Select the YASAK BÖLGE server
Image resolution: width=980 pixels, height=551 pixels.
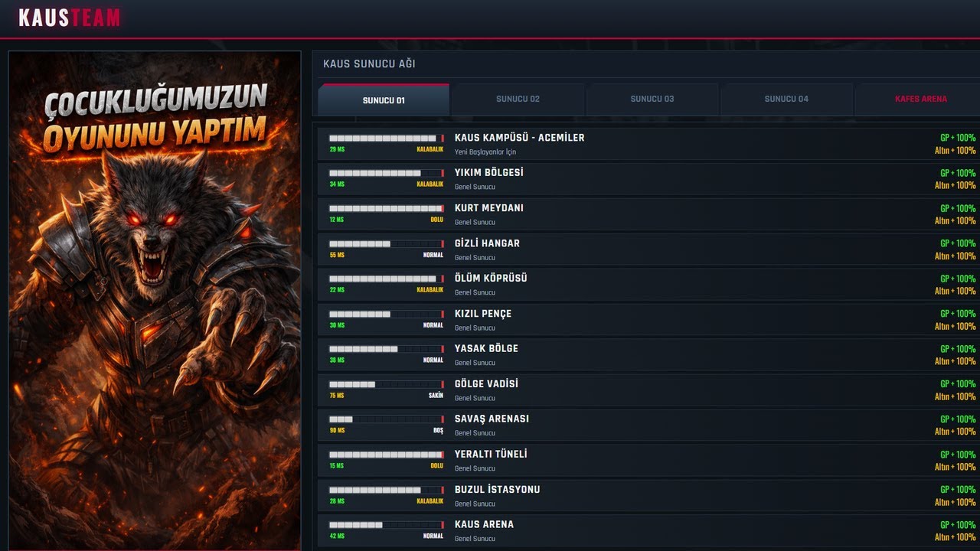pyautogui.click(x=648, y=355)
